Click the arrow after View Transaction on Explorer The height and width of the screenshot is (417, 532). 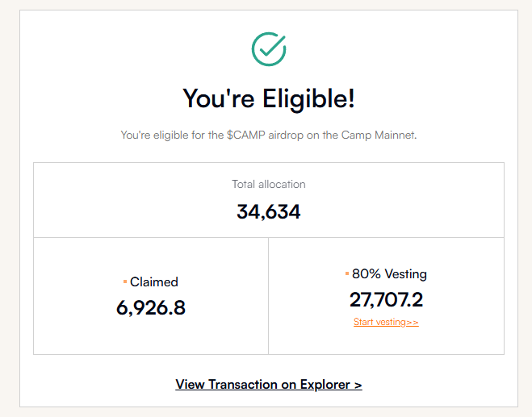(358, 385)
